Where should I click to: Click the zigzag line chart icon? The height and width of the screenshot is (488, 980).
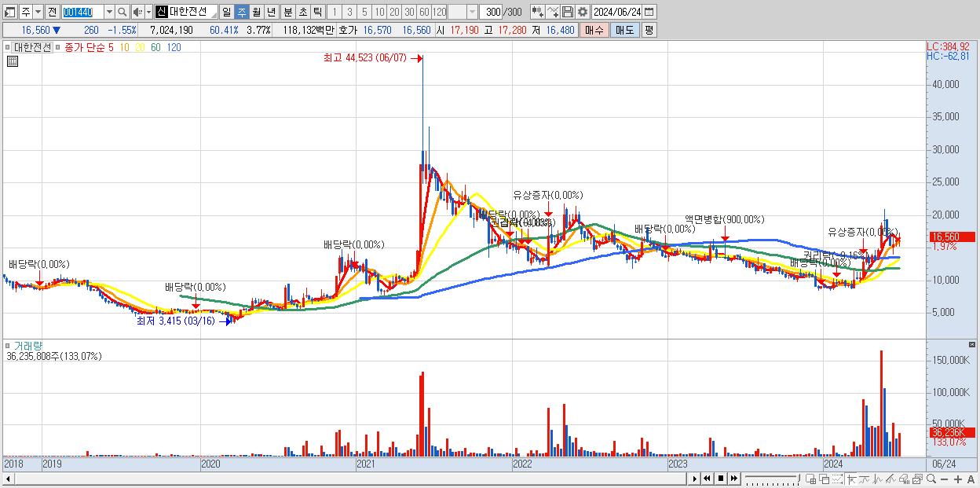tap(877, 479)
